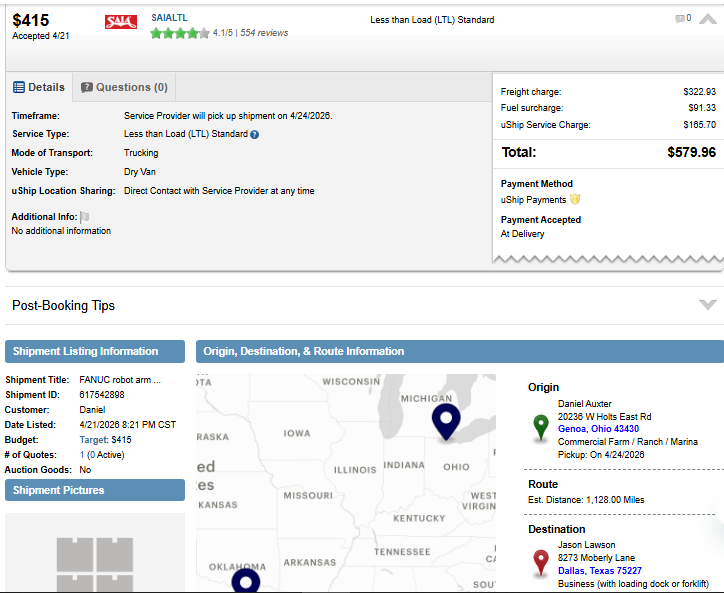Click the Shipment ID 817542898

tap(102, 395)
